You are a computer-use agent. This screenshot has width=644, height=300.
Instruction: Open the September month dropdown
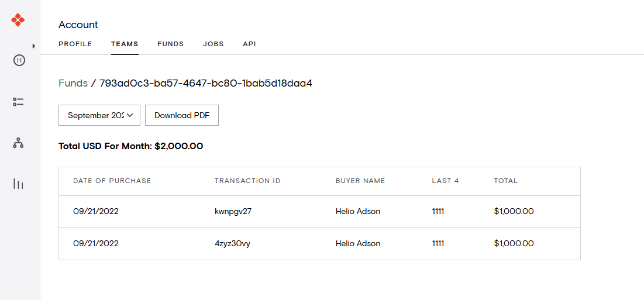pyautogui.click(x=99, y=115)
